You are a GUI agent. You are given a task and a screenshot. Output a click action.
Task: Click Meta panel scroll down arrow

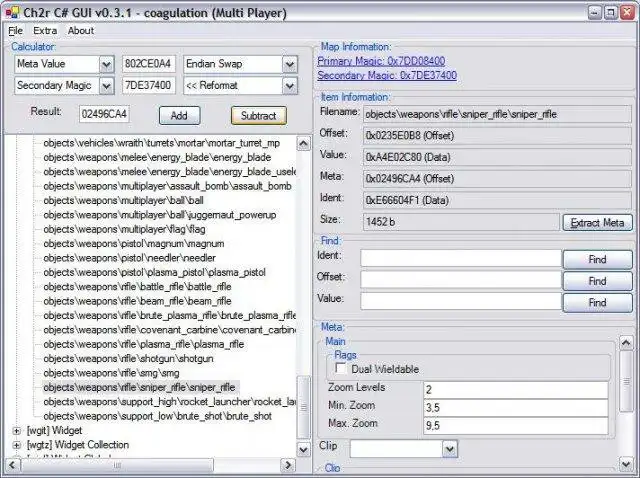point(626,464)
